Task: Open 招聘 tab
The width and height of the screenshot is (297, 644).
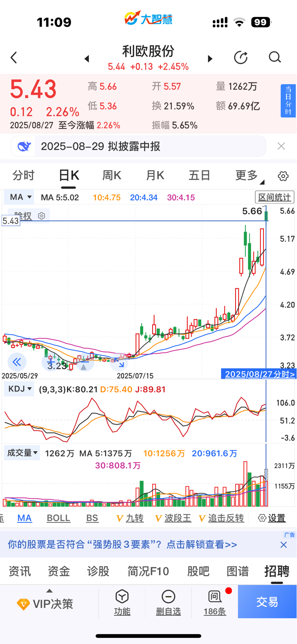Action: tap(277, 571)
